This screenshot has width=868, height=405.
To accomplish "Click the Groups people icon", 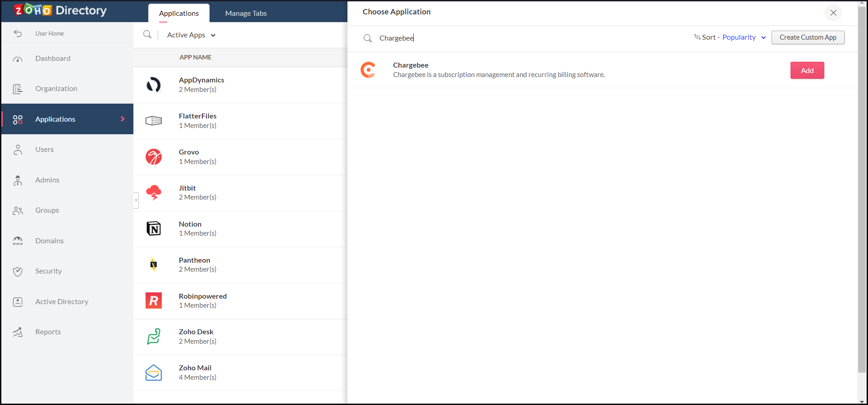I will pyautogui.click(x=18, y=210).
